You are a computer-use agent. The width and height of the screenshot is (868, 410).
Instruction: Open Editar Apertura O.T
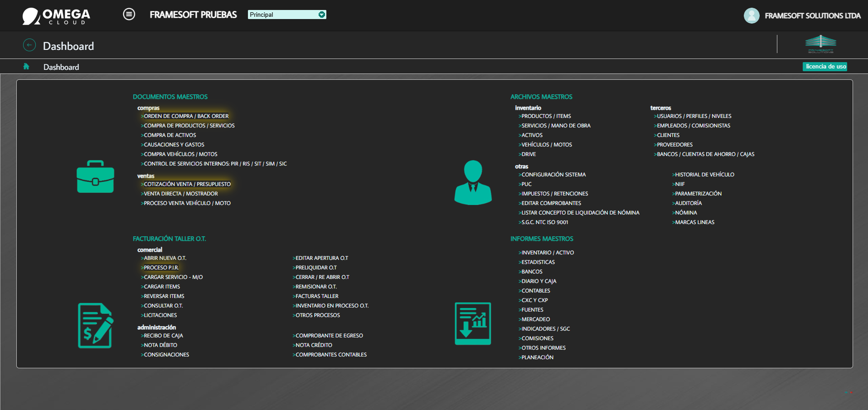coord(322,258)
